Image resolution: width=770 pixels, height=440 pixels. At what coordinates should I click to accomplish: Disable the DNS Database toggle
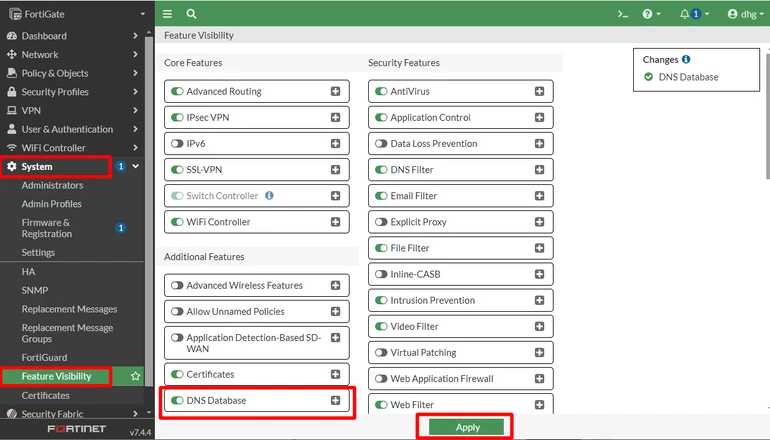(x=177, y=400)
